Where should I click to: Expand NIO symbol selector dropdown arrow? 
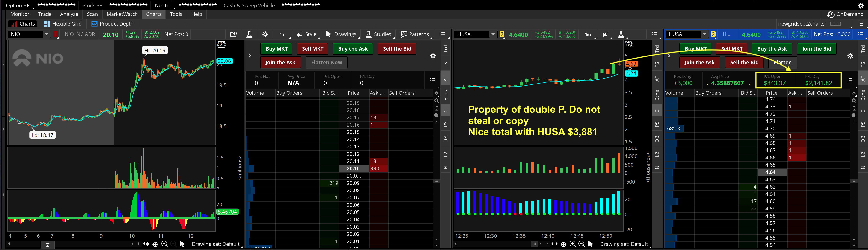[46, 34]
